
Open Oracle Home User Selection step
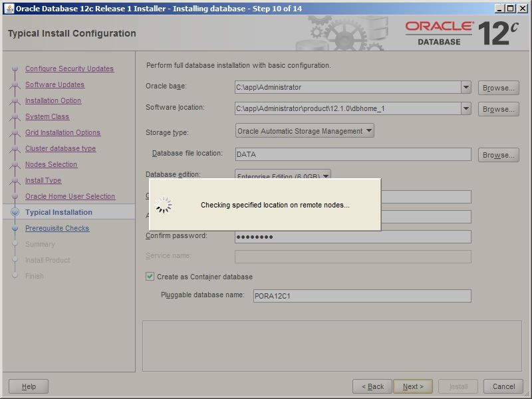pyautogui.click(x=70, y=196)
